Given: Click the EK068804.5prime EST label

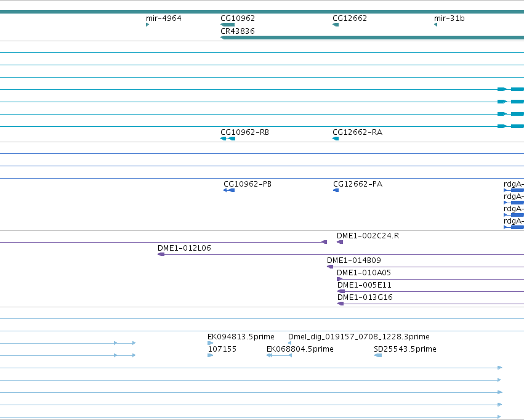Looking at the screenshot, I should [300, 349].
